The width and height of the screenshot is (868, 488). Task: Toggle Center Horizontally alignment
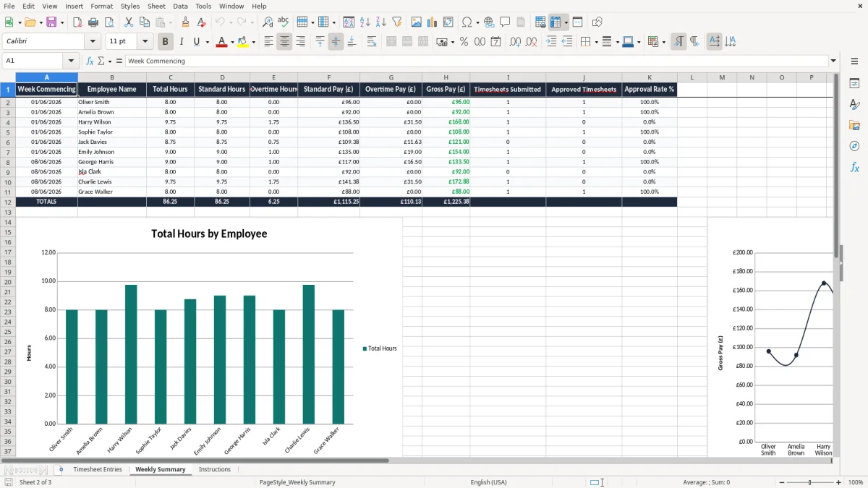click(284, 42)
